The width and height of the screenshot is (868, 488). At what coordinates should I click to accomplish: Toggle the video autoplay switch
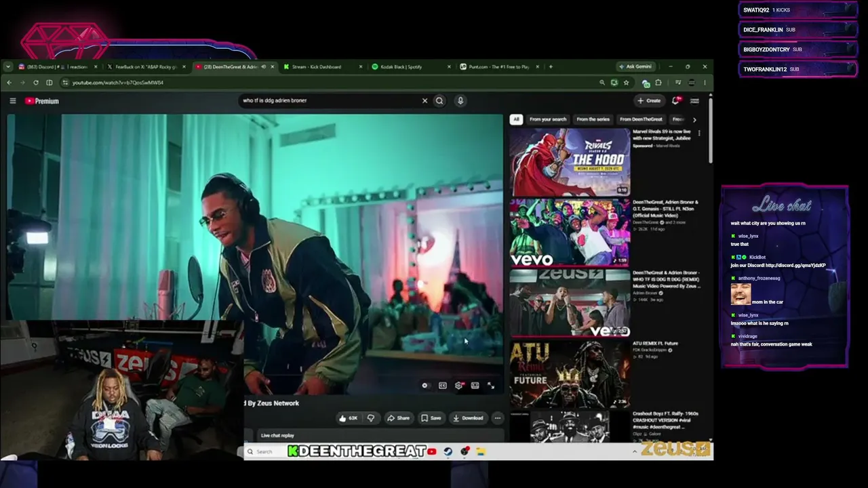pyautogui.click(x=425, y=386)
